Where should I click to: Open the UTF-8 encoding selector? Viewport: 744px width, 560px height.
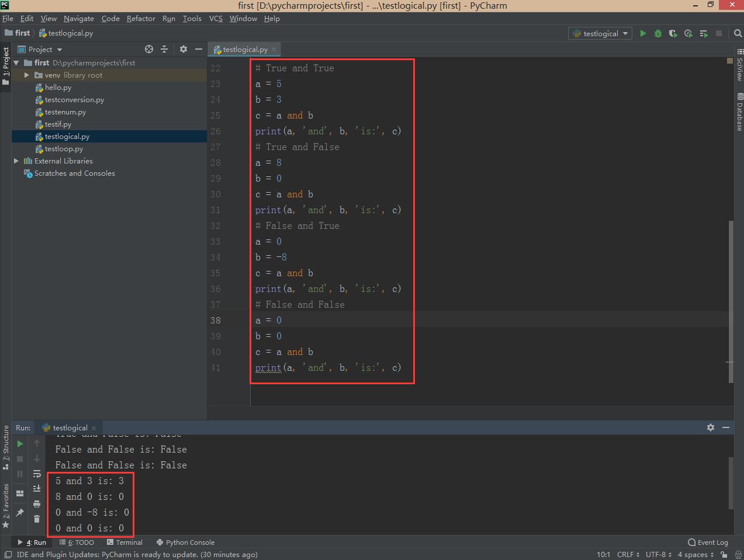(x=659, y=555)
